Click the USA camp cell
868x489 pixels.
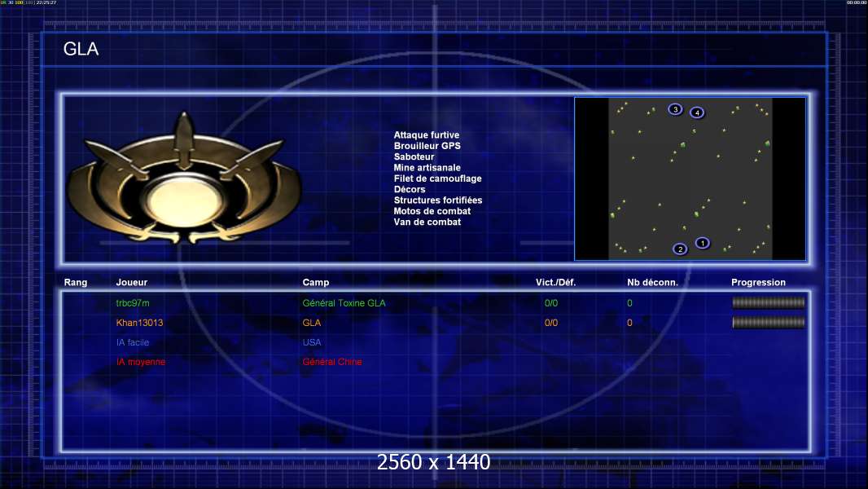point(312,342)
